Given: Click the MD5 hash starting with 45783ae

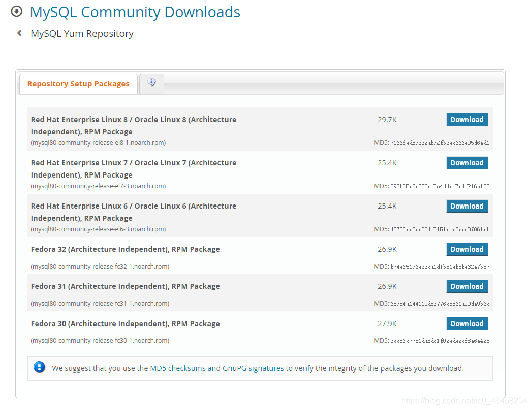Looking at the screenshot, I should point(440,229).
